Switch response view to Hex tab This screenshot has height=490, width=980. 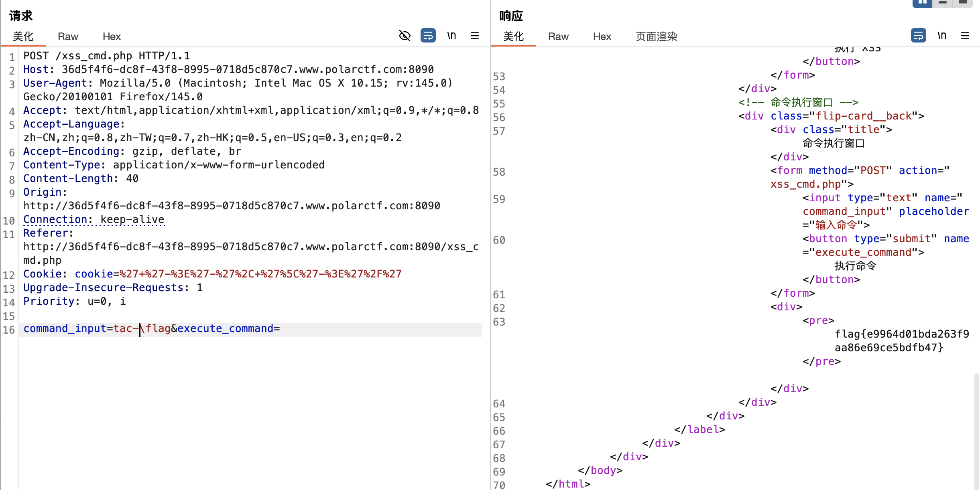point(602,36)
